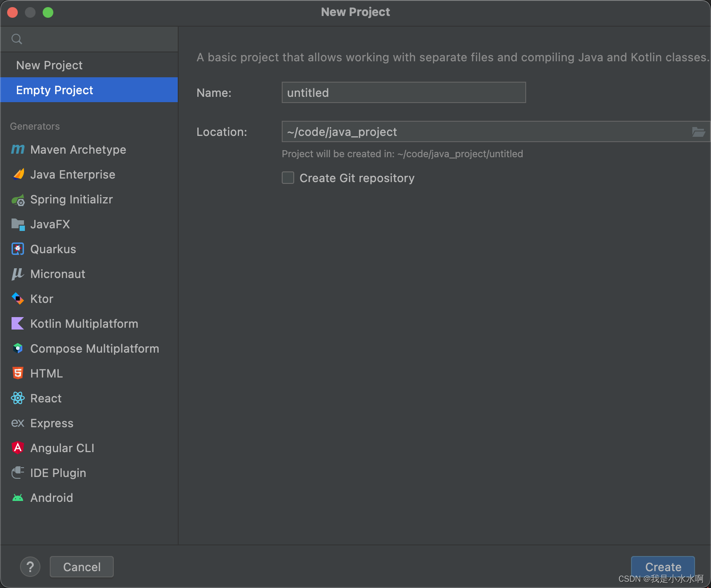Choose Maven Archetype generator

pyautogui.click(x=89, y=150)
